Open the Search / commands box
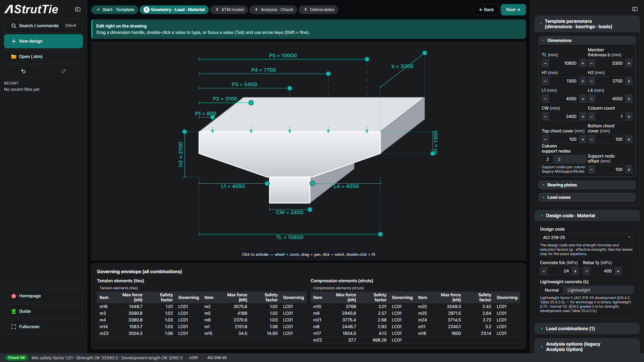This screenshot has width=644, height=362. pos(43,26)
